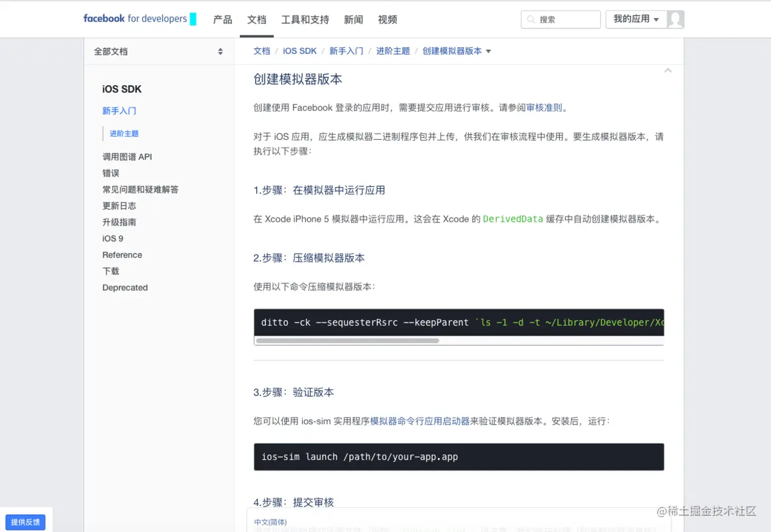Open 升级指南 in the sidebar

(119, 222)
